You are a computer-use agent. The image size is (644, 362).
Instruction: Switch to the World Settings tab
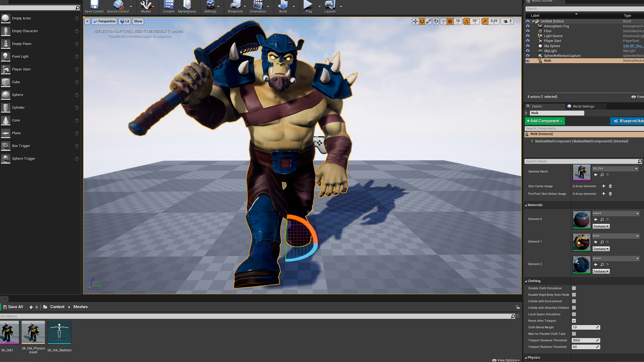coord(584,106)
